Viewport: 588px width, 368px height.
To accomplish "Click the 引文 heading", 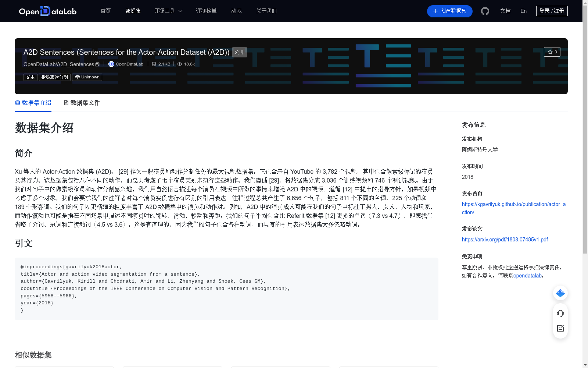I will click(24, 243).
